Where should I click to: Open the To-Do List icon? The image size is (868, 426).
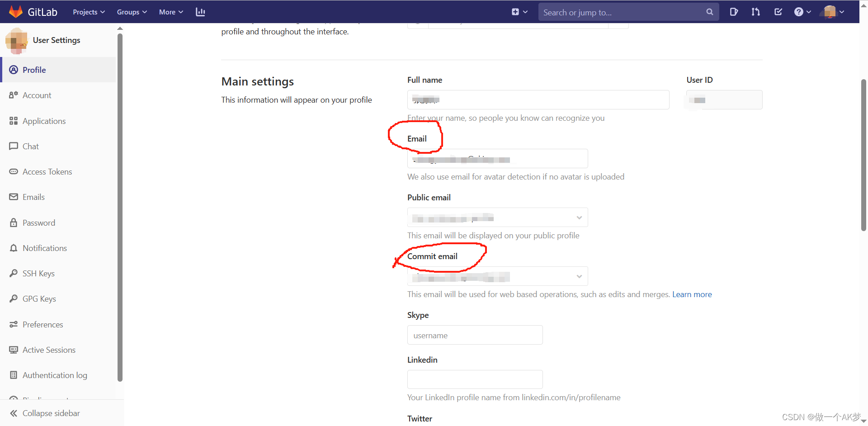click(778, 12)
